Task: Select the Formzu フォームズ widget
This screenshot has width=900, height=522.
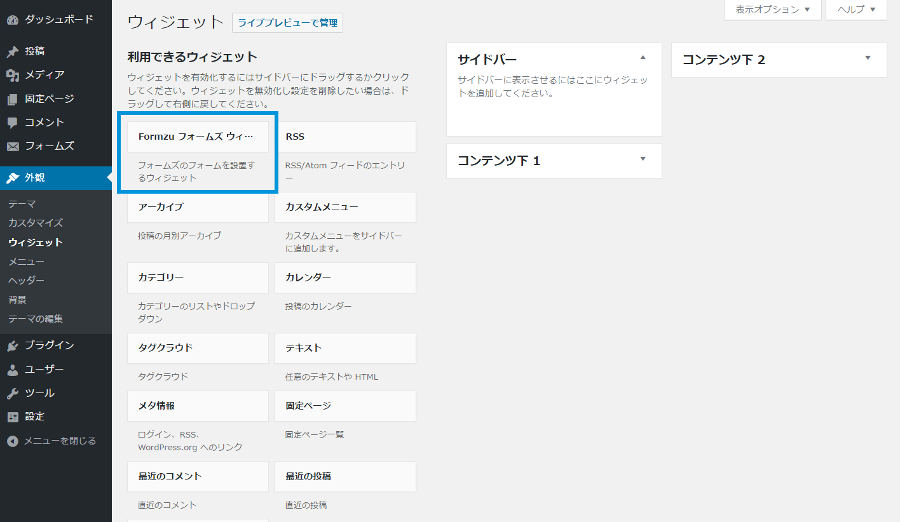Action: (198, 137)
